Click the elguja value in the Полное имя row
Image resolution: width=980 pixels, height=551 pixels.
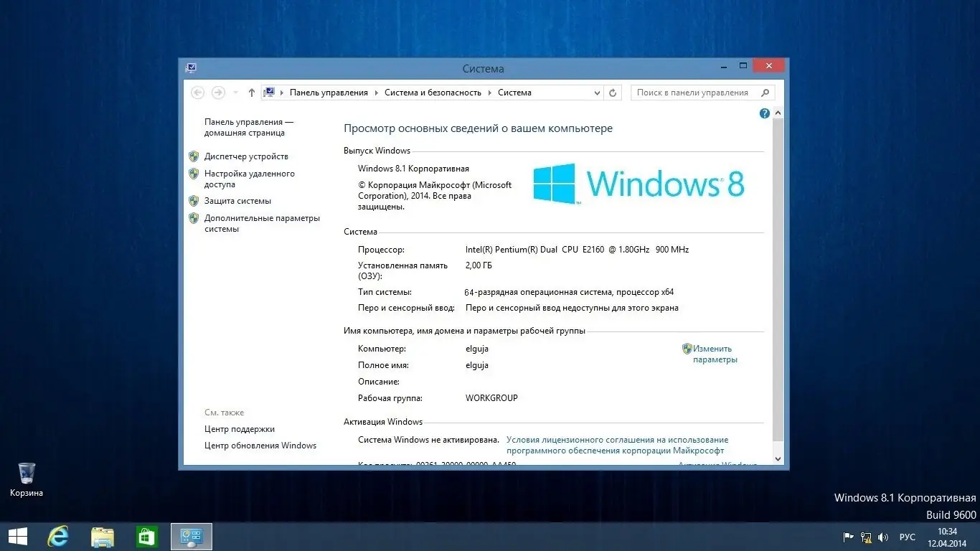(x=477, y=365)
